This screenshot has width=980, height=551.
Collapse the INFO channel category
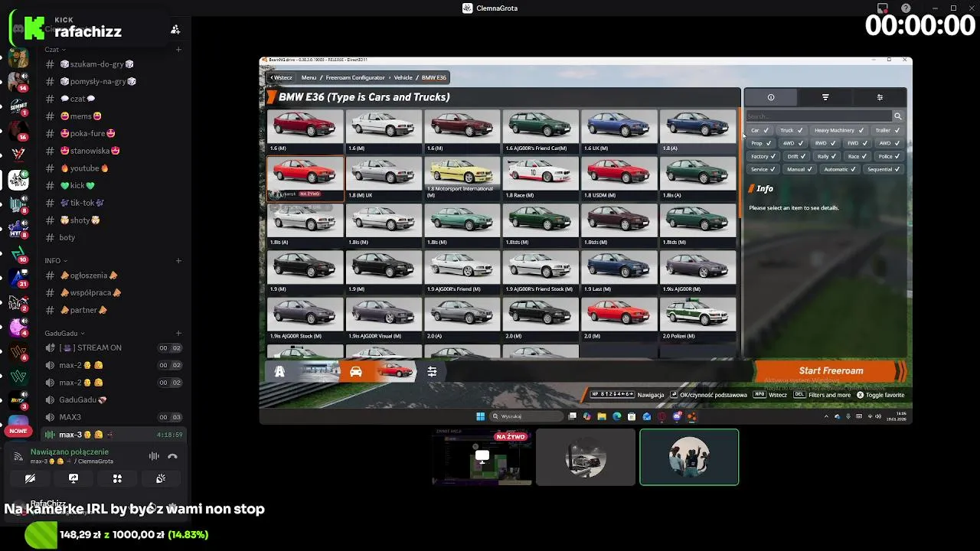click(56, 261)
